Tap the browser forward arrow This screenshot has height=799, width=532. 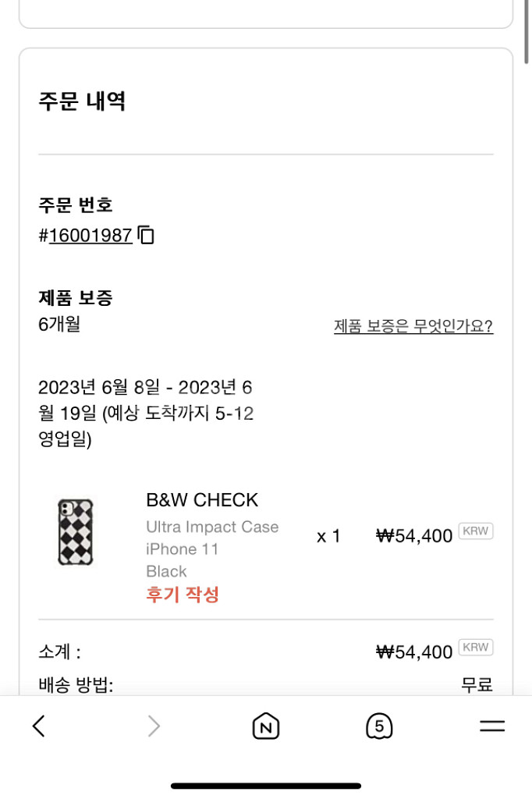point(154,726)
